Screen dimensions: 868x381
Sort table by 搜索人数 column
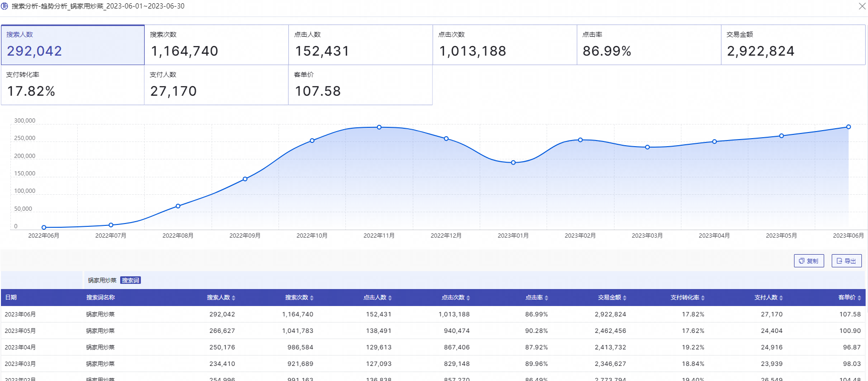(221, 298)
